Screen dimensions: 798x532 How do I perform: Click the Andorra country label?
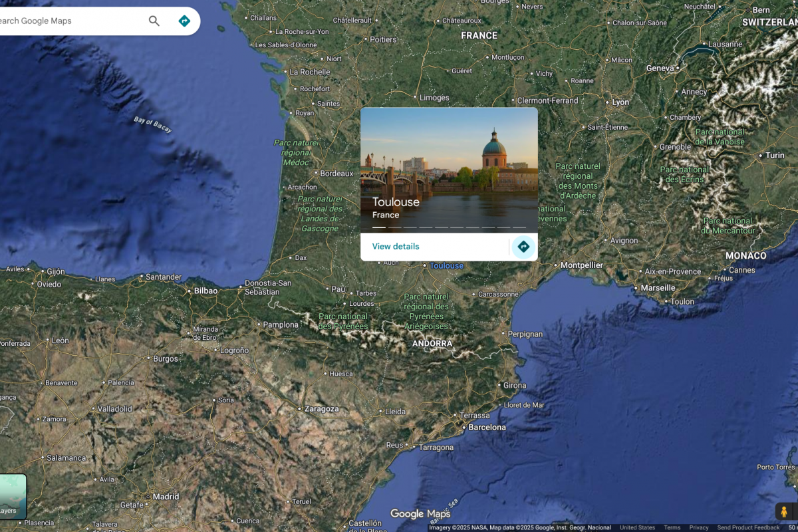[x=432, y=344]
